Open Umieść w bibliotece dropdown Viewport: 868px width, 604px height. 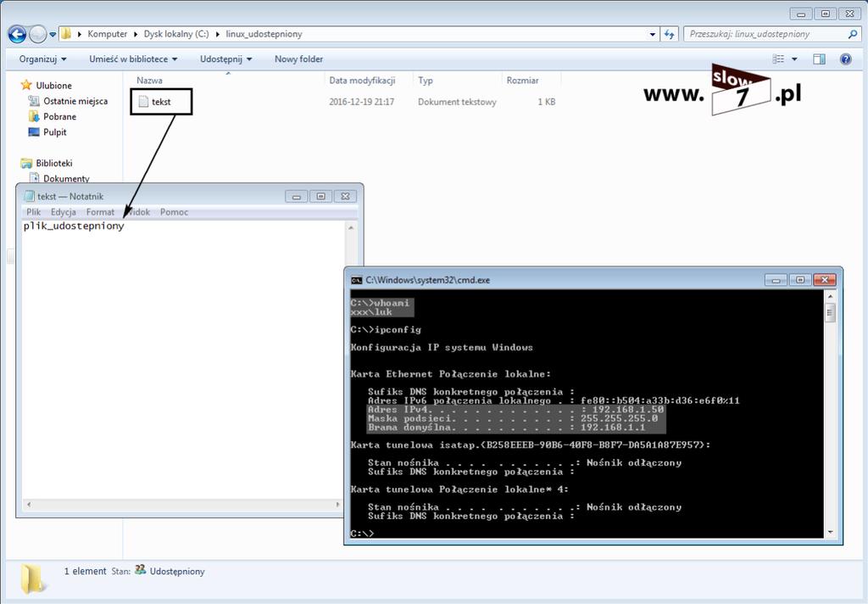[133, 59]
